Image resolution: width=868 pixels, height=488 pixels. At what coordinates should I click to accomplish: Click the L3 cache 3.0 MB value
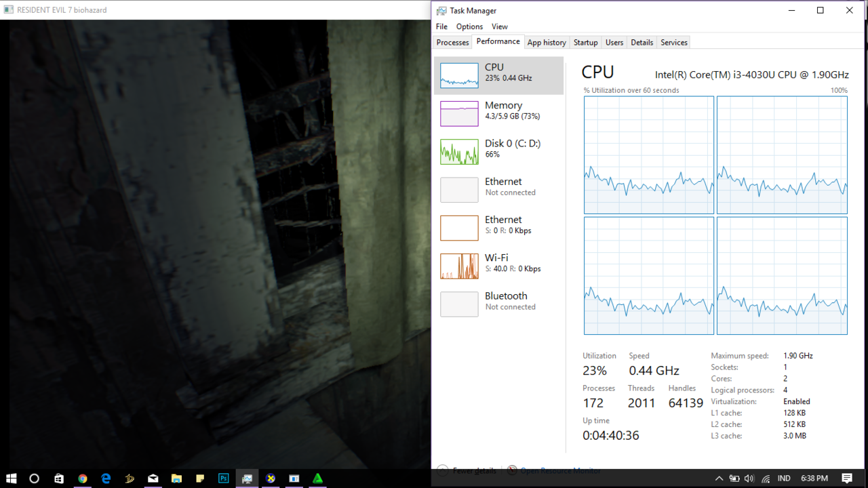tap(795, 436)
